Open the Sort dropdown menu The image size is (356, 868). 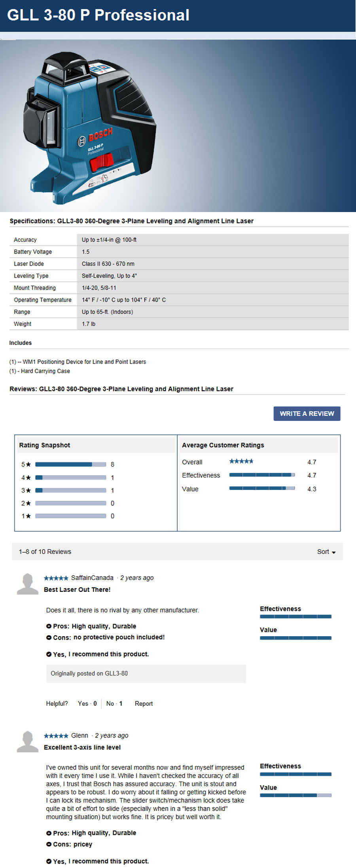tap(326, 552)
